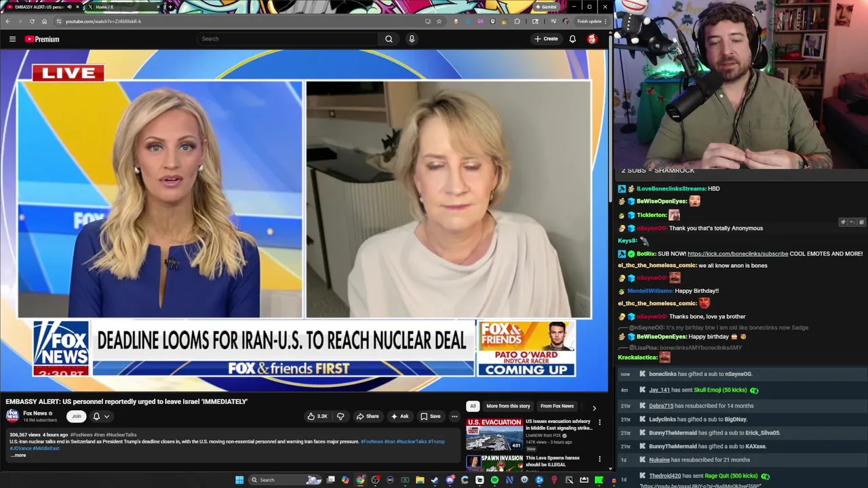The width and height of the screenshot is (868, 488).
Task: Open the YouTube guide hamburger menu
Action: [x=12, y=39]
